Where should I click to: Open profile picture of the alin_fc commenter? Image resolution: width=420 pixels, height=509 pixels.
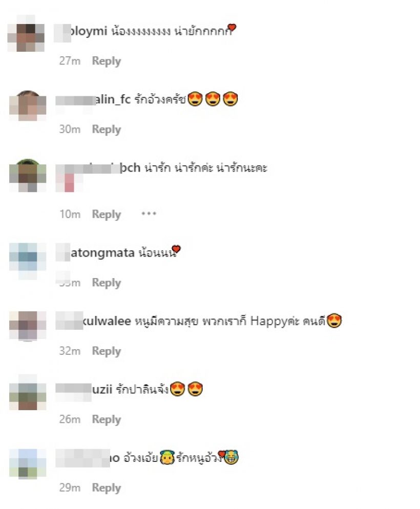(x=28, y=106)
